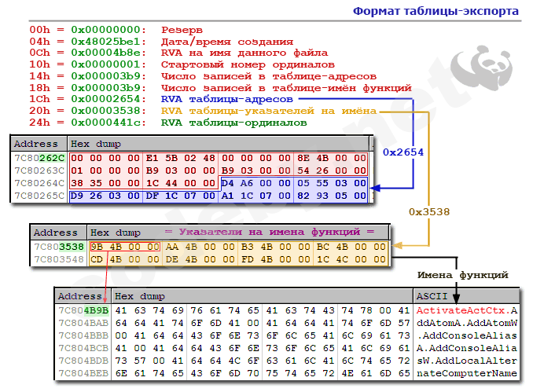Screen dimensions: 533x392
Task: Click ASCII text 'A.AddConsoleAlia'
Action: (x=467, y=348)
